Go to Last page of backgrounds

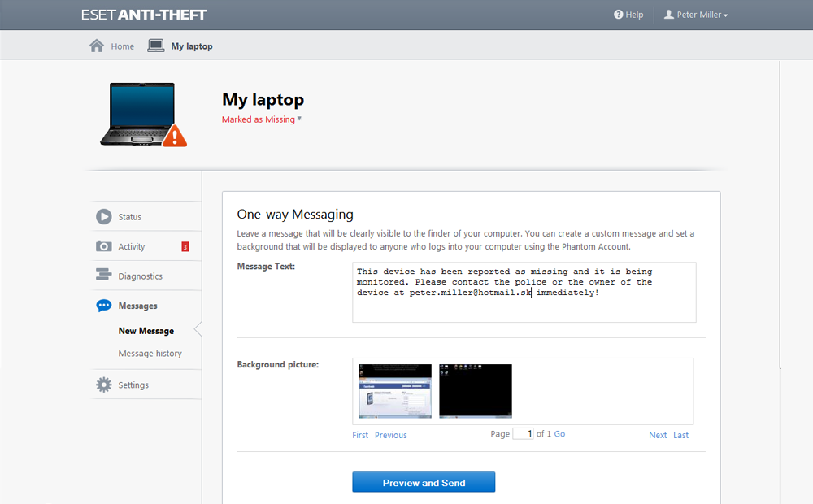pyautogui.click(x=680, y=435)
